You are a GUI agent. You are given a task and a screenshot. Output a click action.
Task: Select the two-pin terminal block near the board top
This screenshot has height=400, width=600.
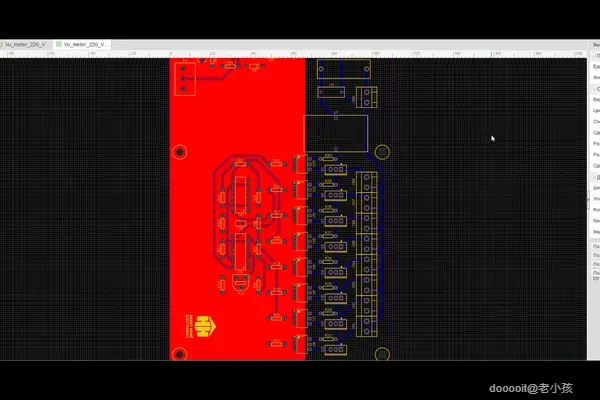tap(366, 97)
